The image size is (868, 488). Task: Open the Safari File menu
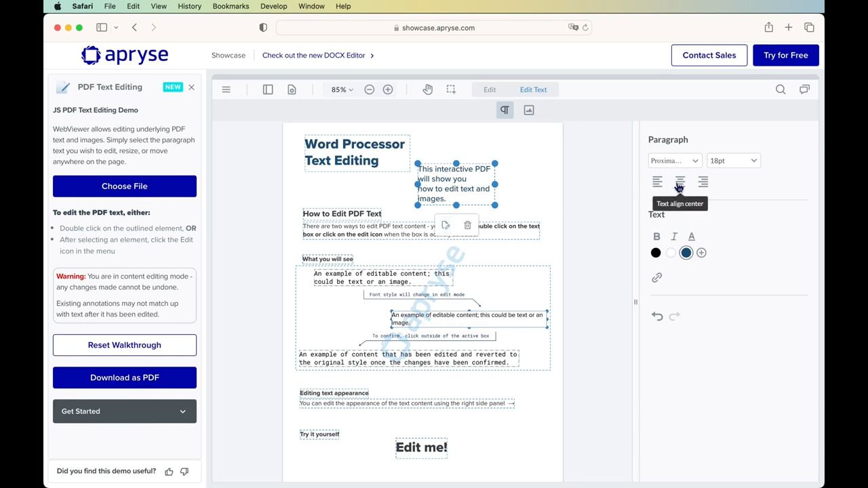click(110, 6)
